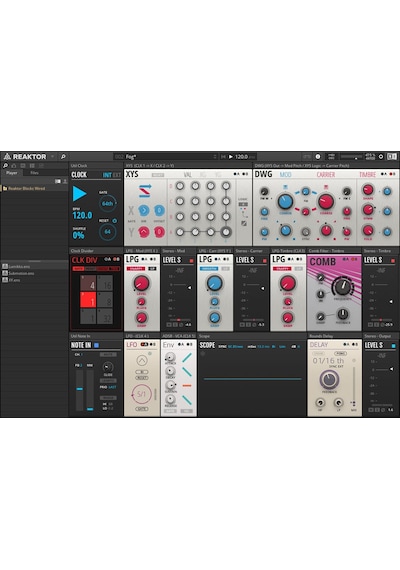Open the XYS VAL page tab
Screen dimensions: 400x570
tap(188, 175)
